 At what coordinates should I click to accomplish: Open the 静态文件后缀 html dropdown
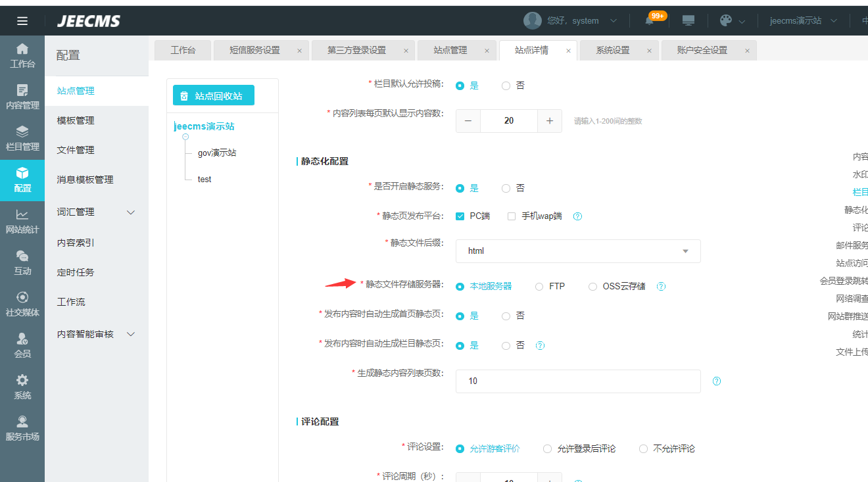pyautogui.click(x=577, y=251)
